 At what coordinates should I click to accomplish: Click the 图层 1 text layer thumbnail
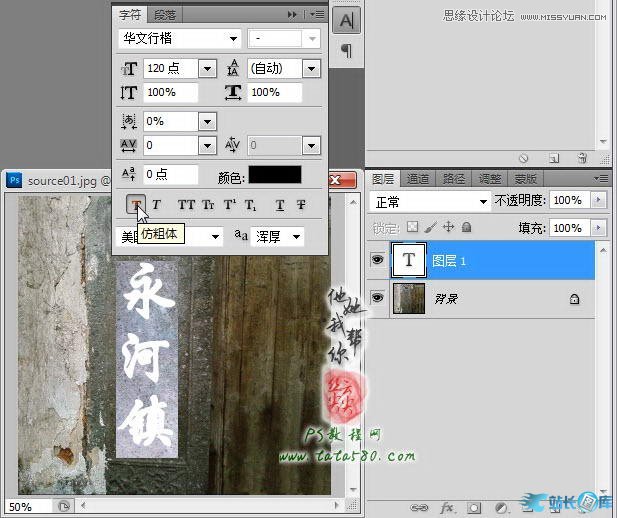click(x=409, y=260)
